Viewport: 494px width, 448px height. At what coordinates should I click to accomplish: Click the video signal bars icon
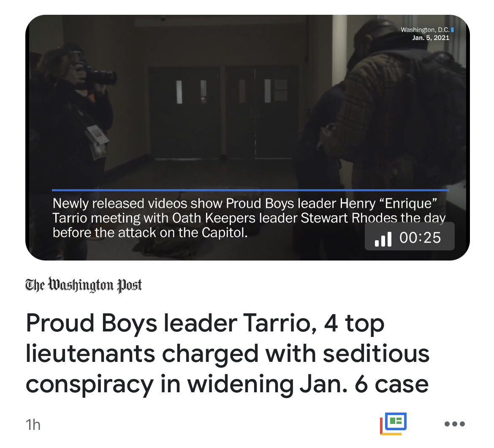click(383, 239)
